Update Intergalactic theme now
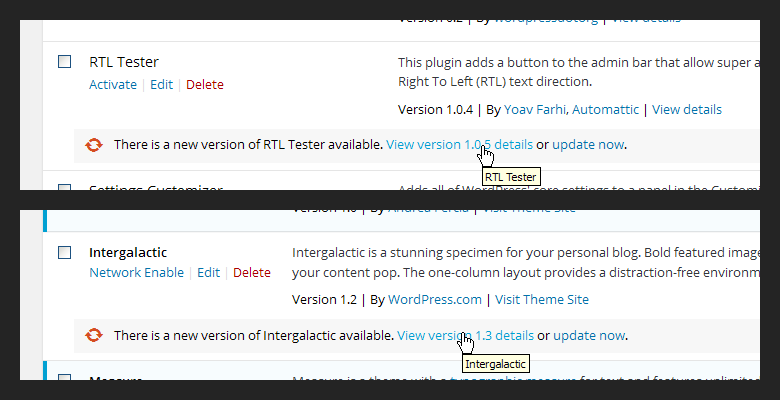Screen dimensions: 780x400 (x=589, y=335)
